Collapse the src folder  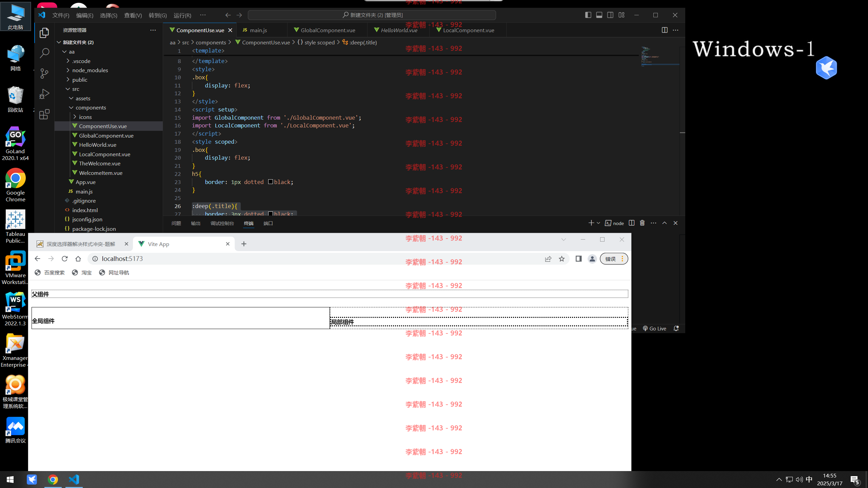68,89
